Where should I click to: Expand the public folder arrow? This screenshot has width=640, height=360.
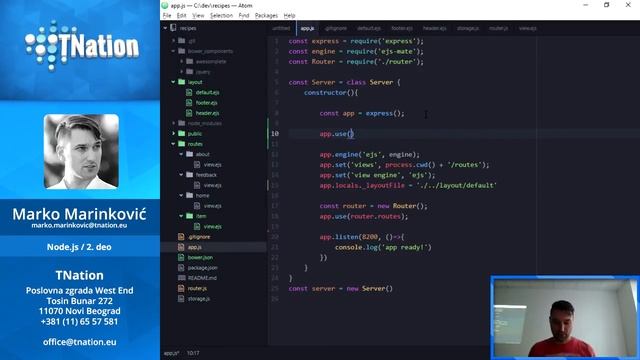173,133
